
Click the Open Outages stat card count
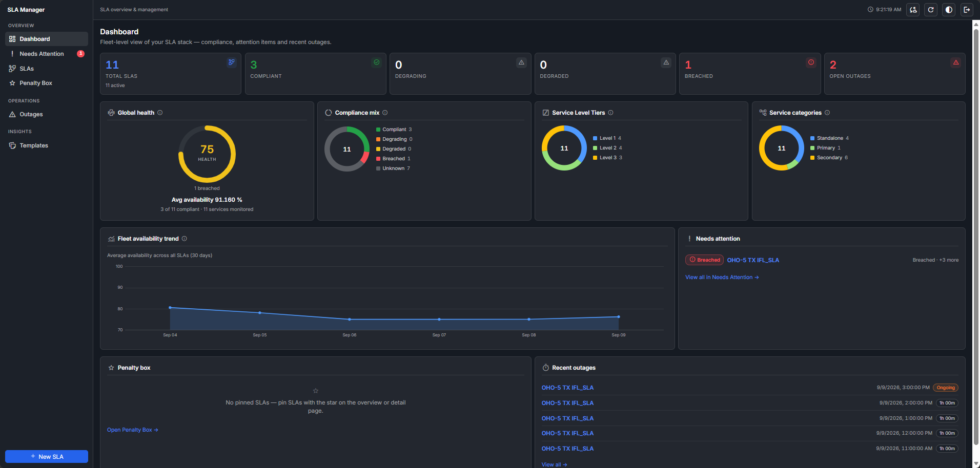click(x=833, y=65)
